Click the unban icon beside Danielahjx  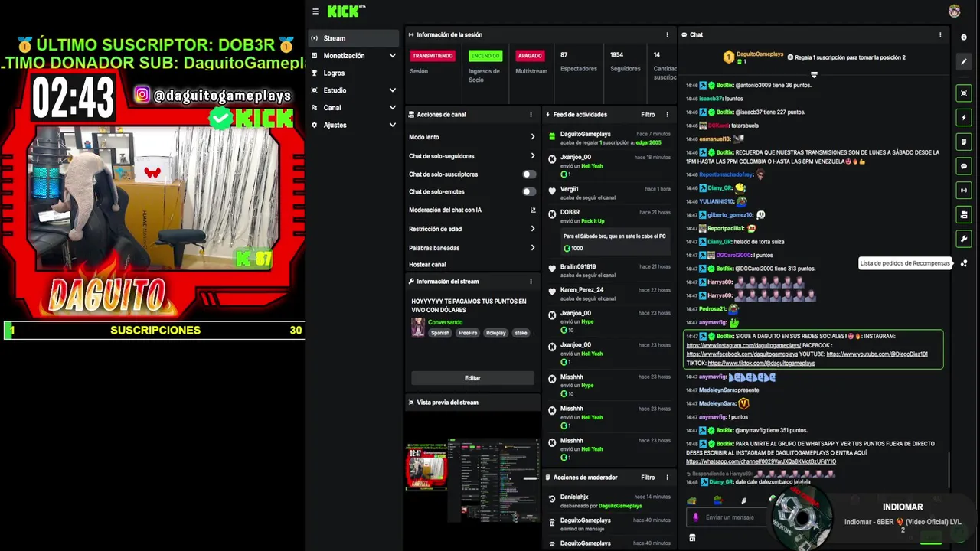[552, 498]
